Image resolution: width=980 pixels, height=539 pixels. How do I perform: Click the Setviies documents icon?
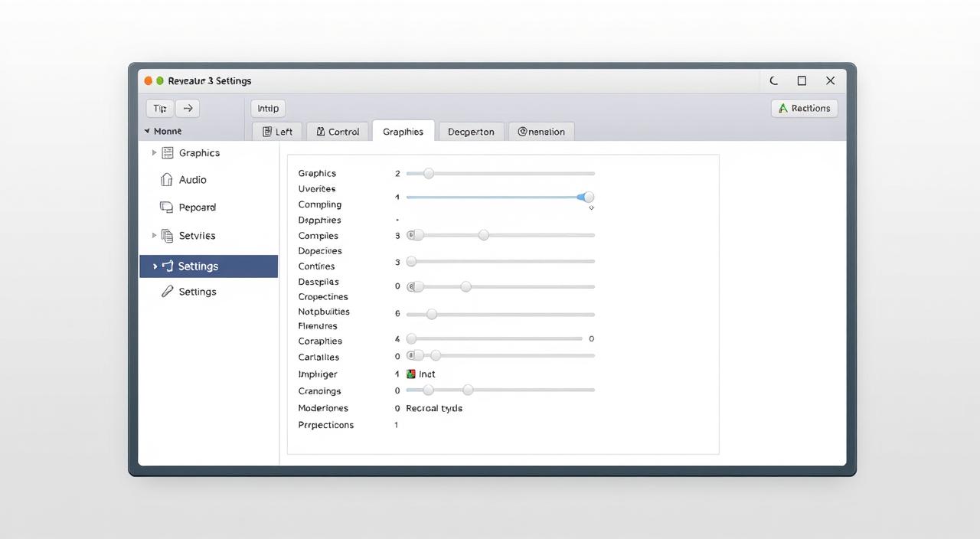pos(167,236)
